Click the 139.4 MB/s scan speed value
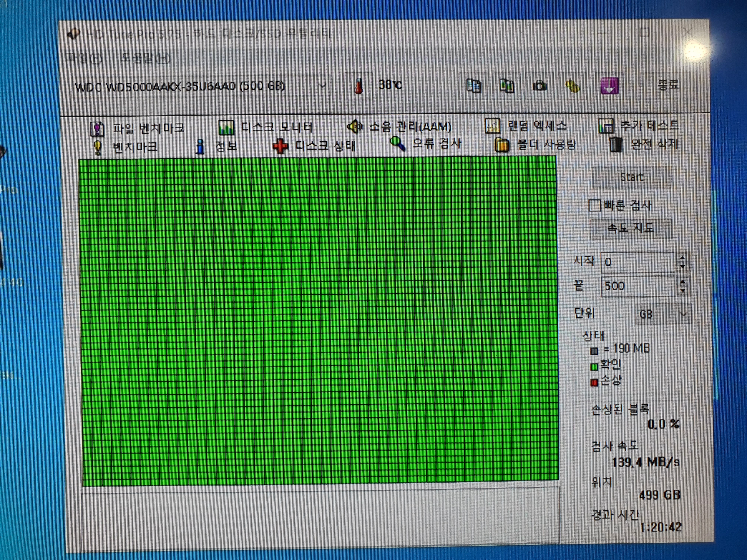The image size is (747, 560). pos(646,462)
